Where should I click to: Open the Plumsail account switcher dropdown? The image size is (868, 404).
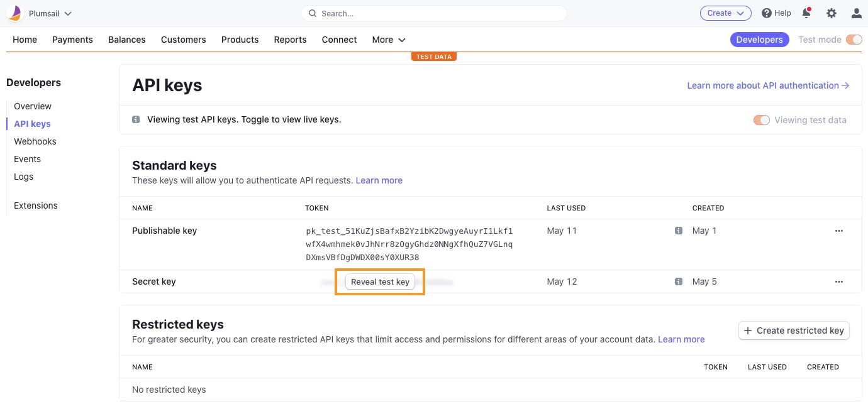point(50,13)
